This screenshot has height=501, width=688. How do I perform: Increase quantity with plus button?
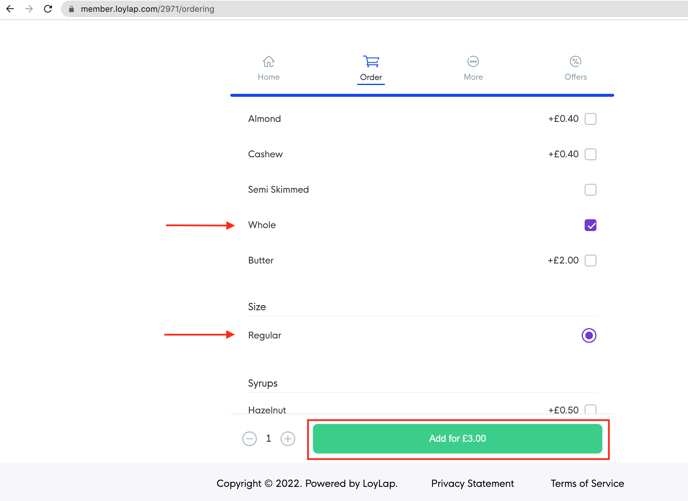pyautogui.click(x=288, y=439)
